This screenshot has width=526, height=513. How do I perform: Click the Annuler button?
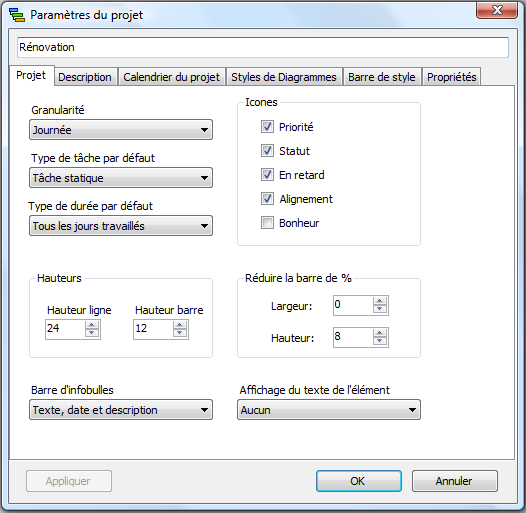point(455,481)
